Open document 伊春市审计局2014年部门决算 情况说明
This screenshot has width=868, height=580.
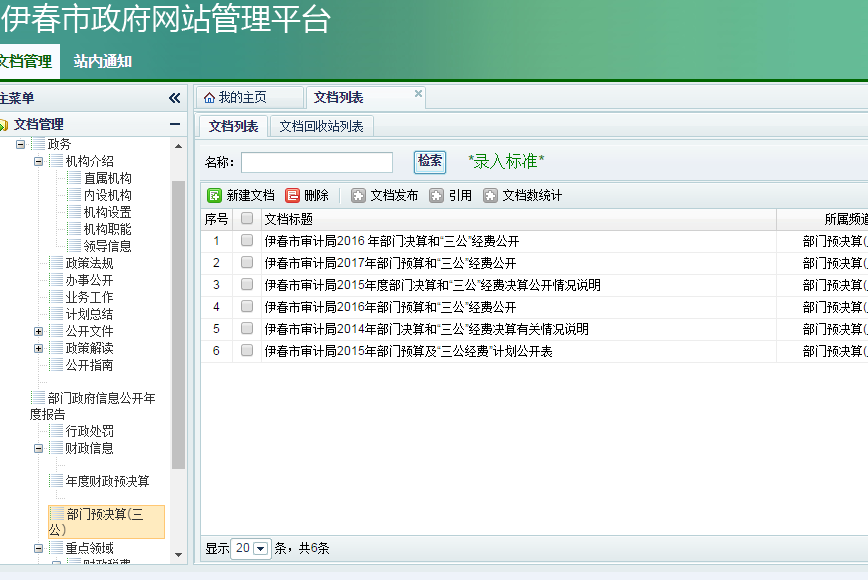click(x=426, y=329)
